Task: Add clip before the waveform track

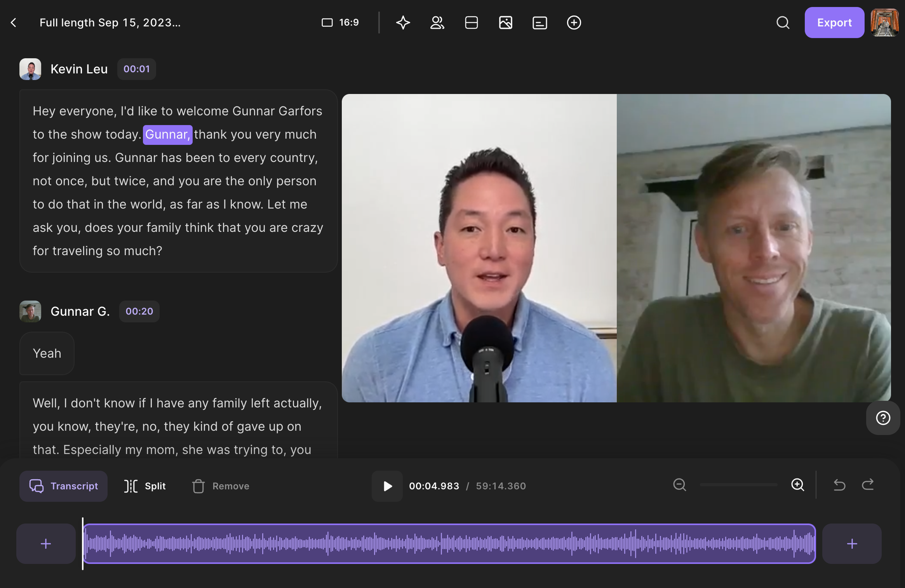Action: [x=46, y=543]
